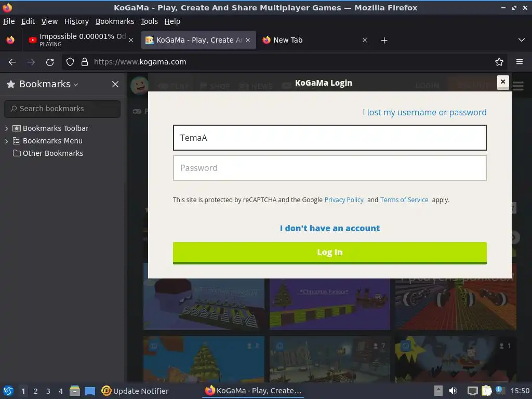Close the KoGaMa Login dialog

coord(503,82)
